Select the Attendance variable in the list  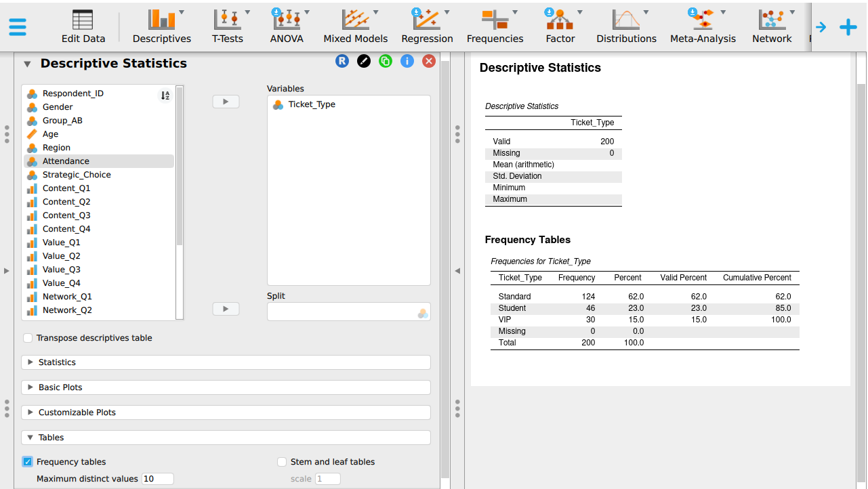tap(99, 161)
